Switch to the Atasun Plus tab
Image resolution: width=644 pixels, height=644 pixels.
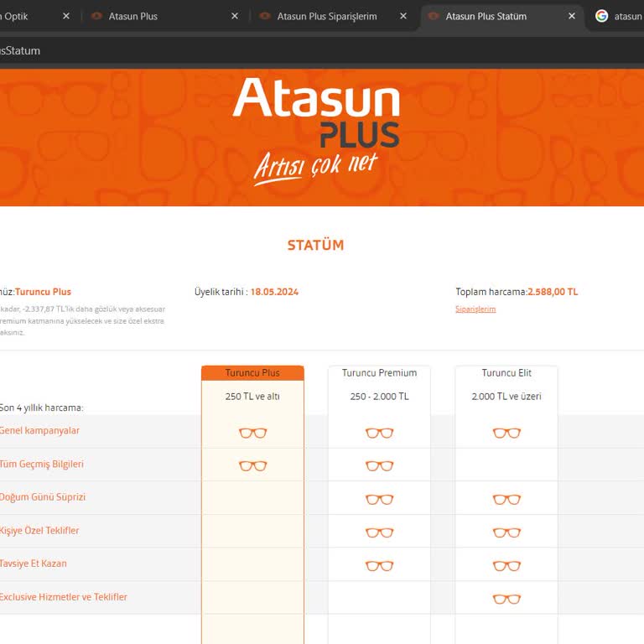pos(164,17)
